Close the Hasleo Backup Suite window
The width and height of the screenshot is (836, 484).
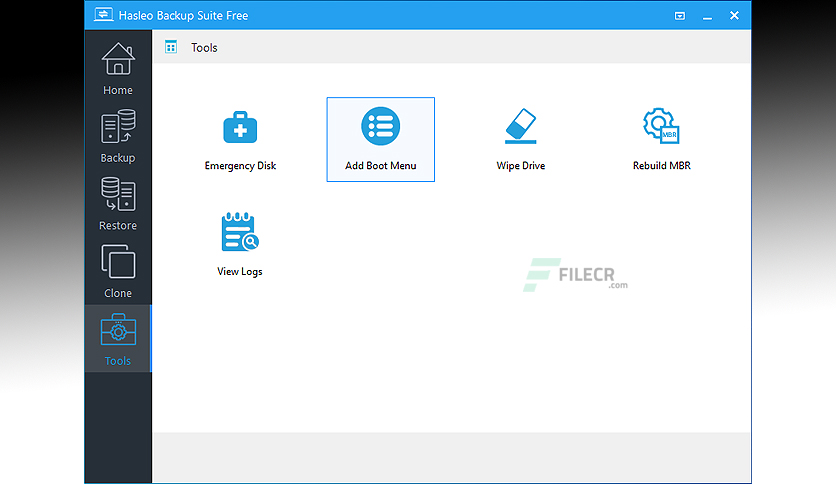coord(734,15)
